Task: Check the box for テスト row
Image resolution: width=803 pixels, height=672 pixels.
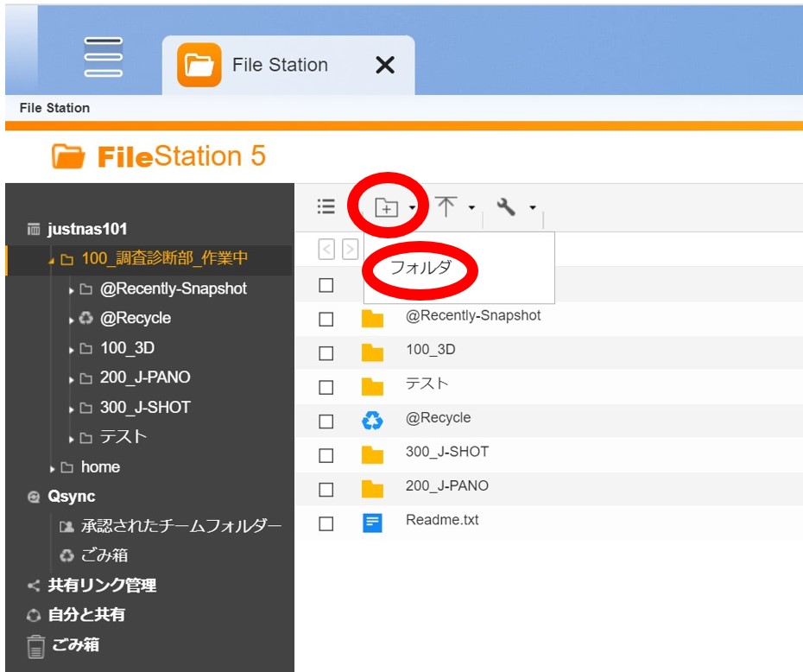Action: point(326,387)
